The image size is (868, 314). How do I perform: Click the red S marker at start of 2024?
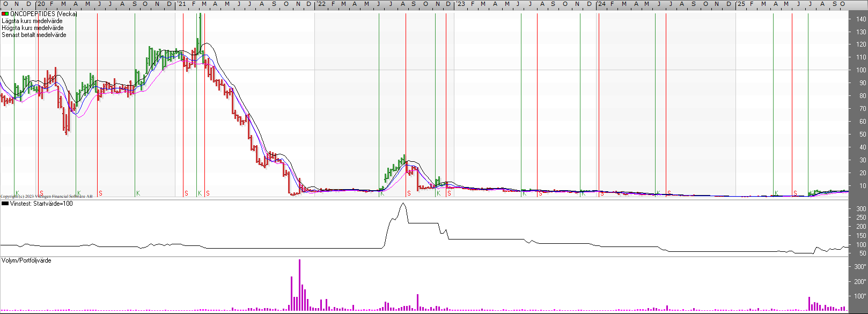(602, 193)
